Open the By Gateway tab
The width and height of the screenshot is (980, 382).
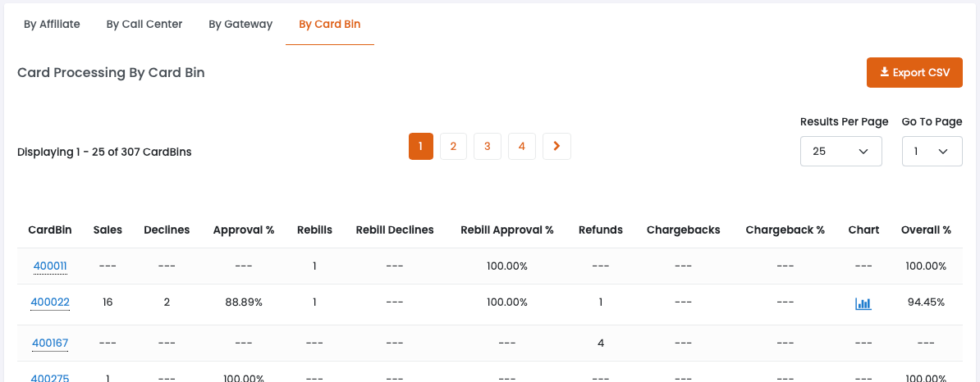pos(240,24)
